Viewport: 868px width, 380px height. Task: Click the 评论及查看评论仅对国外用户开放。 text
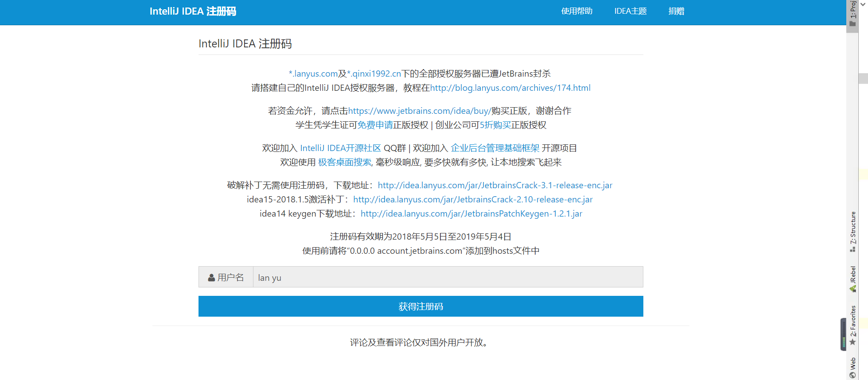tap(420, 342)
